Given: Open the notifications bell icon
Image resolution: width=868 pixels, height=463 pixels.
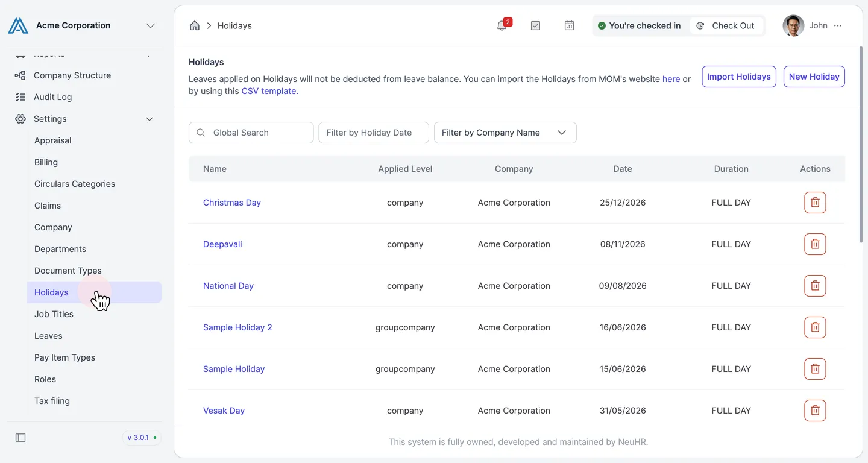Looking at the screenshot, I should point(502,25).
